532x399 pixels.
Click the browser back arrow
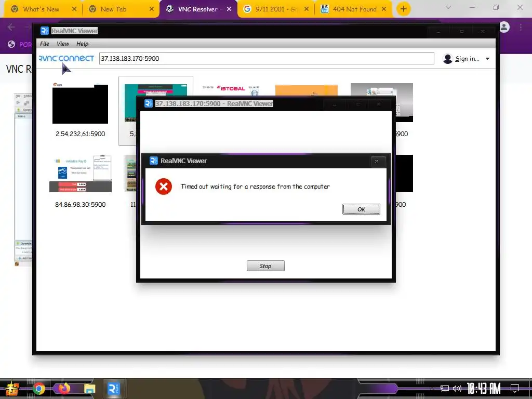11,27
